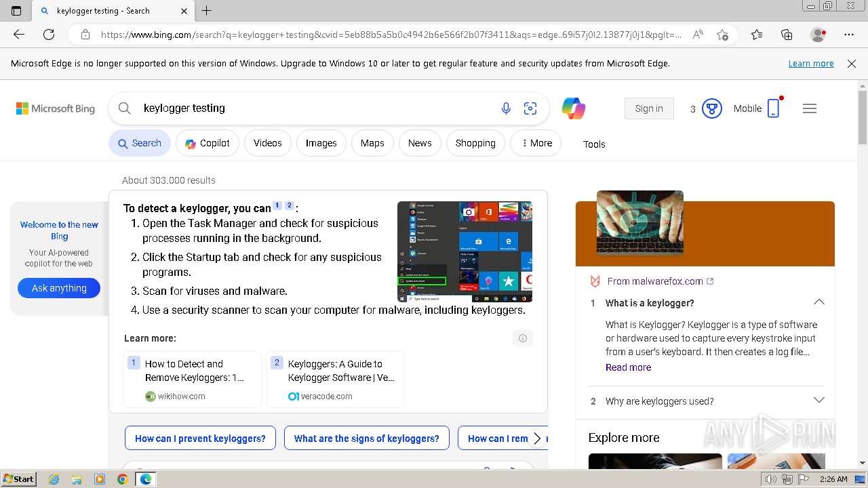Collapse the 'What is a keylogger?' section
868x488 pixels.
pos(819,302)
